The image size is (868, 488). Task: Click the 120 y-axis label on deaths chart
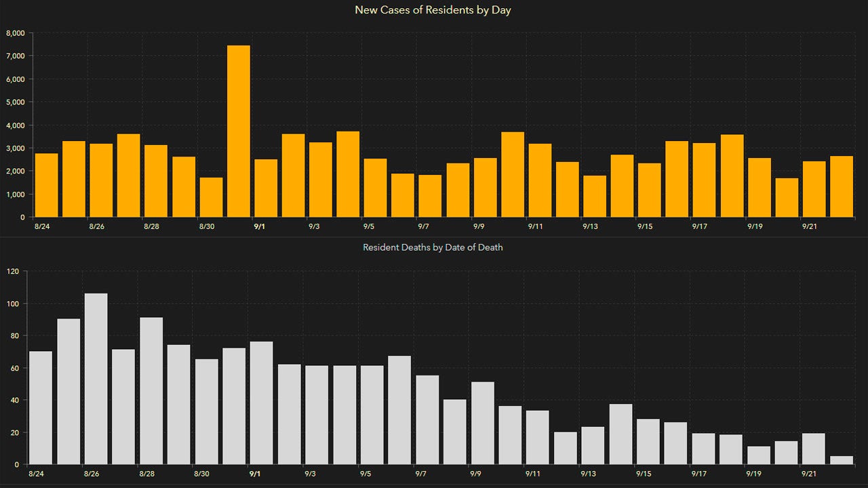pos(12,271)
